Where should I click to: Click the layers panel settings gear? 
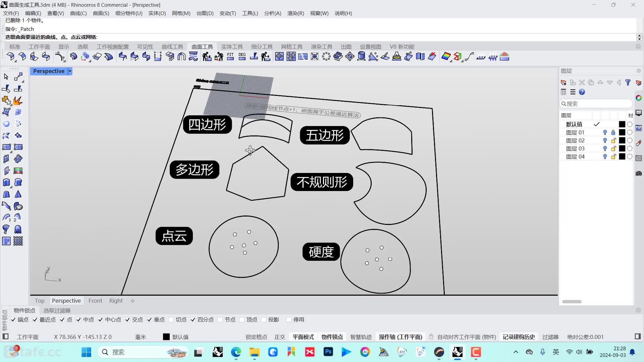(x=638, y=71)
